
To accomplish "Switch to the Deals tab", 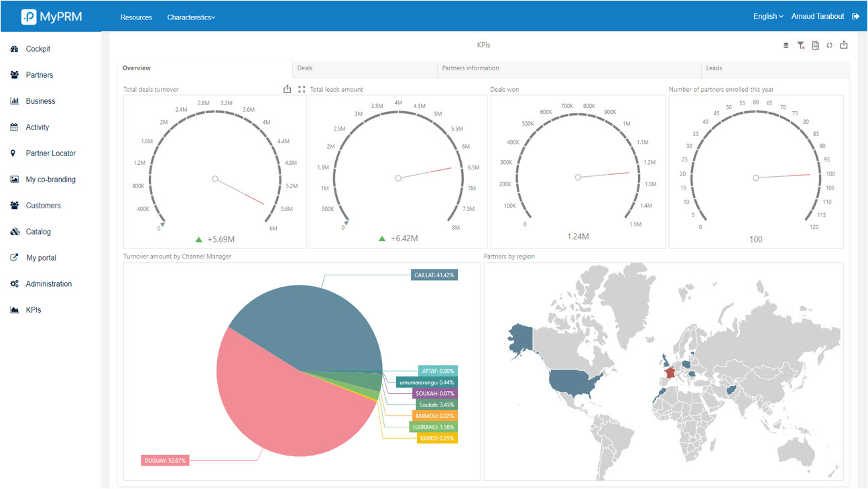I will click(x=305, y=68).
